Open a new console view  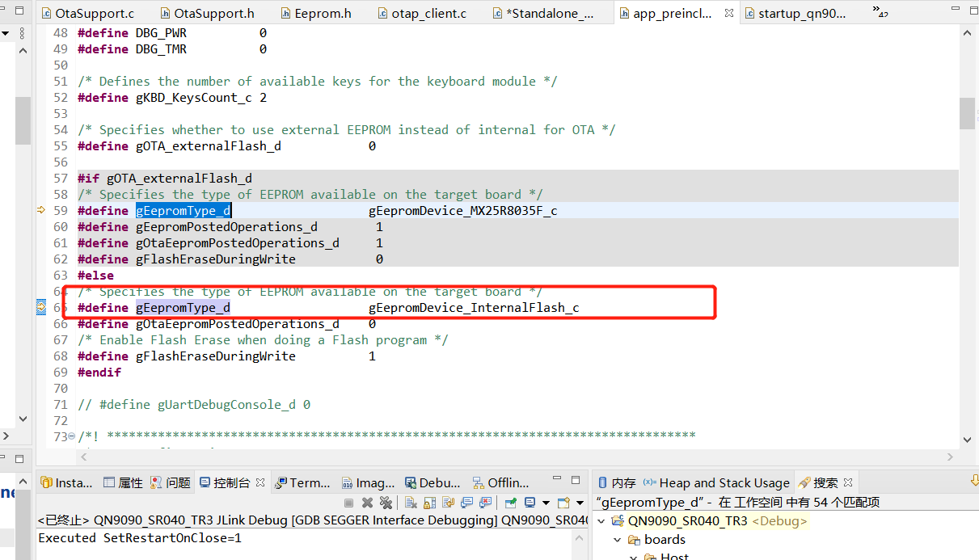[565, 503]
